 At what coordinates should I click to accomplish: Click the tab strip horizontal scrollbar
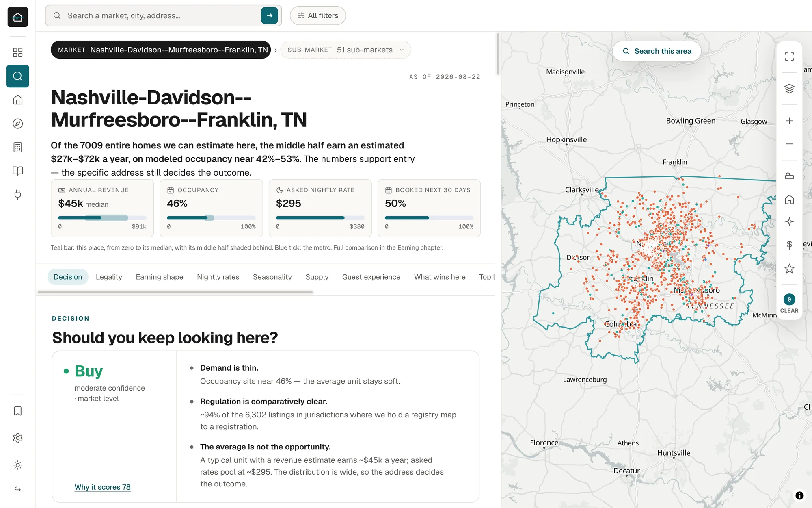[x=175, y=292]
